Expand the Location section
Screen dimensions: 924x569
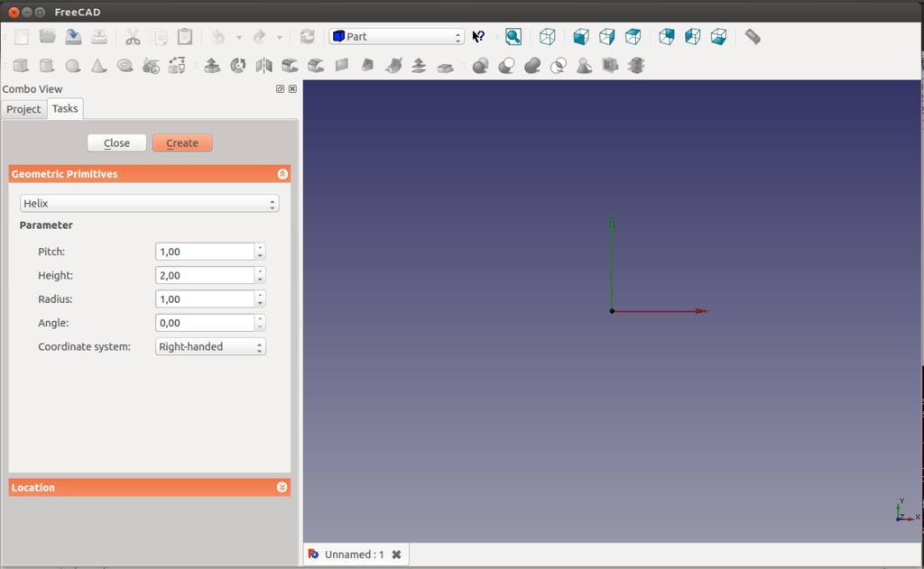[x=282, y=488]
